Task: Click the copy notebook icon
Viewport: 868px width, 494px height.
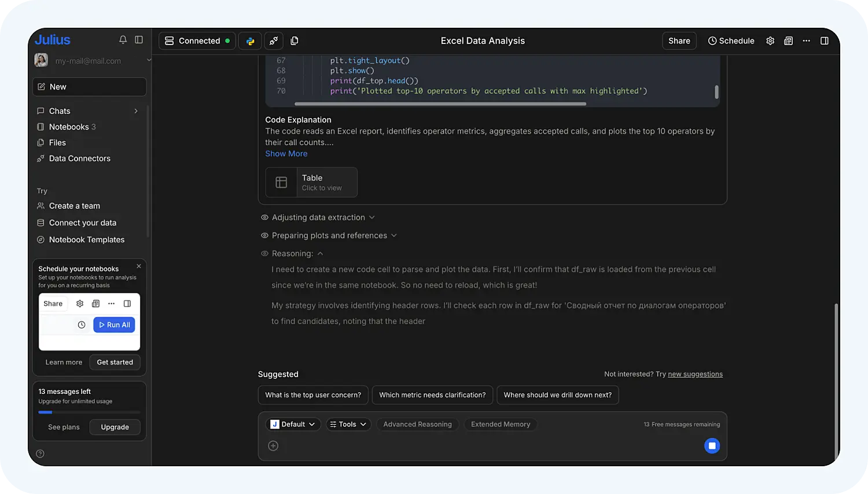Action: pos(295,41)
